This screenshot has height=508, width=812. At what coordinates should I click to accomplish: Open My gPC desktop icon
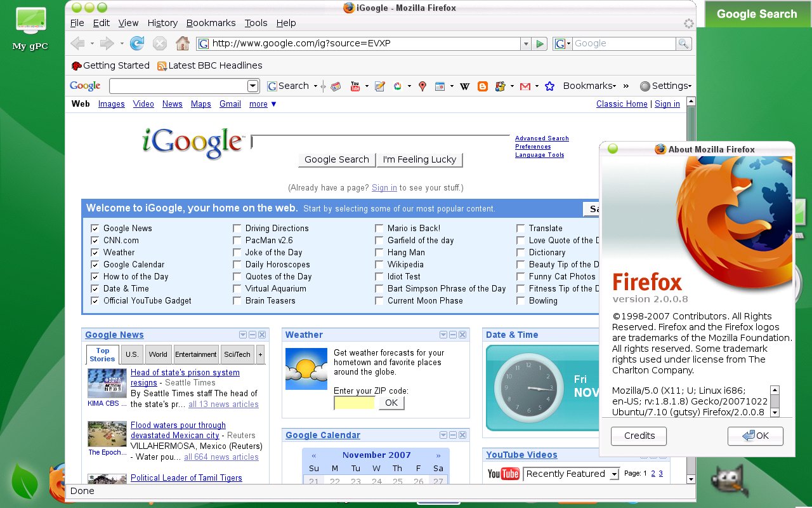coord(30,29)
